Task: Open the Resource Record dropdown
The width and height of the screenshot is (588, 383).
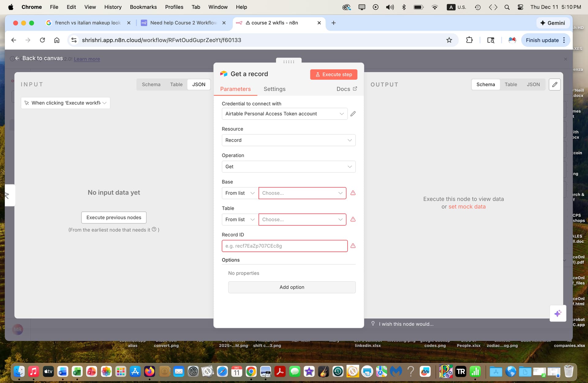Action: tap(288, 140)
